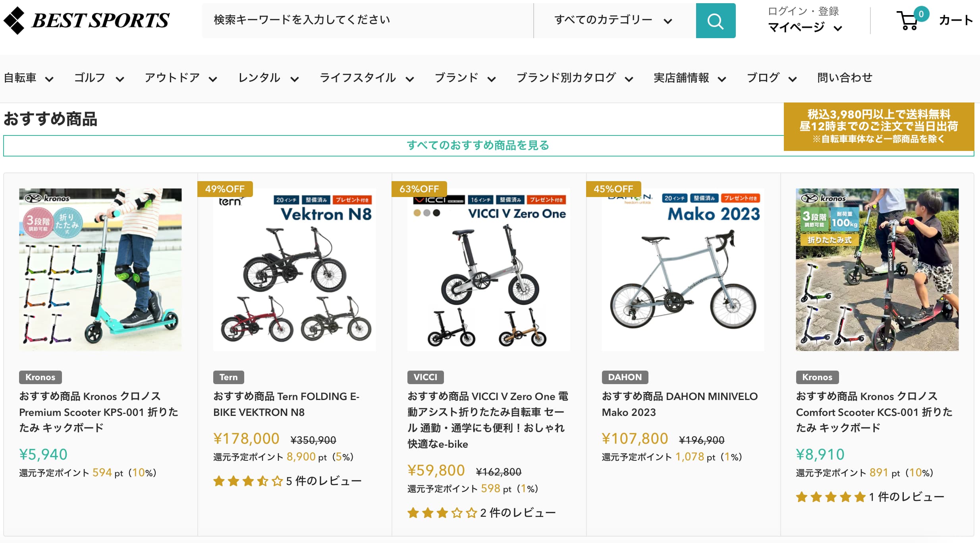The image size is (980, 543).
Task: Open the ブランド別カタログ menu
Action: pyautogui.click(x=574, y=78)
